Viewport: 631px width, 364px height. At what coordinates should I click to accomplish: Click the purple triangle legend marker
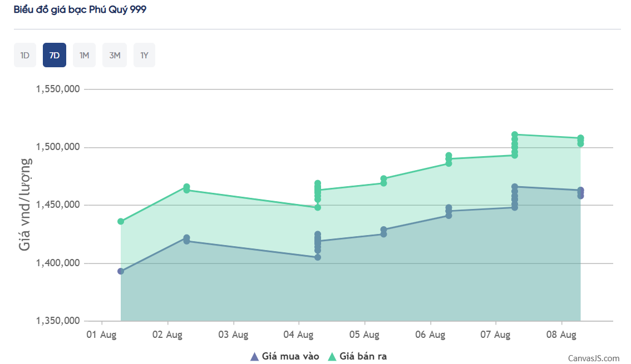tap(254, 357)
